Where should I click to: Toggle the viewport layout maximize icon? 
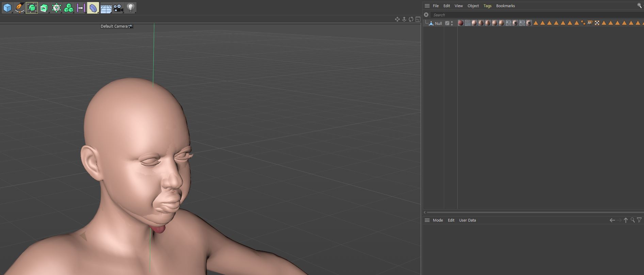click(x=418, y=19)
